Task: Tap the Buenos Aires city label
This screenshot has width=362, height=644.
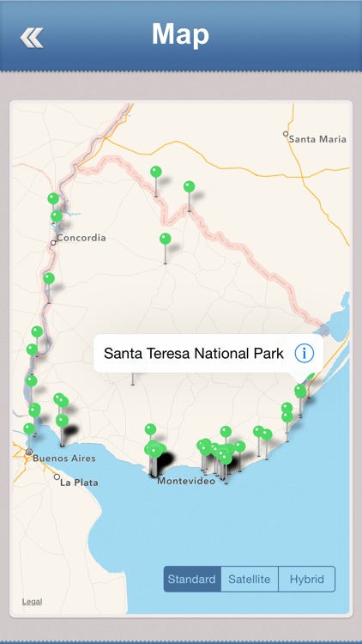Action: [64, 458]
